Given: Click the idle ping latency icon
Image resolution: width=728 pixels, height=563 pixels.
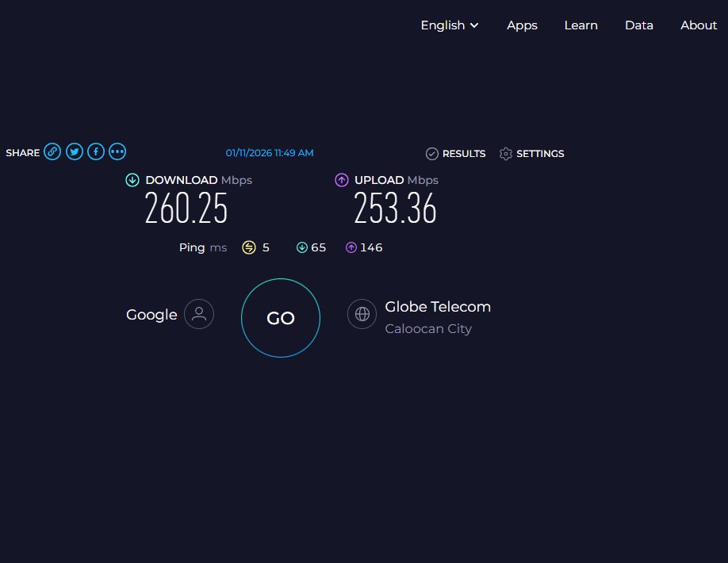Looking at the screenshot, I should pyautogui.click(x=249, y=247).
